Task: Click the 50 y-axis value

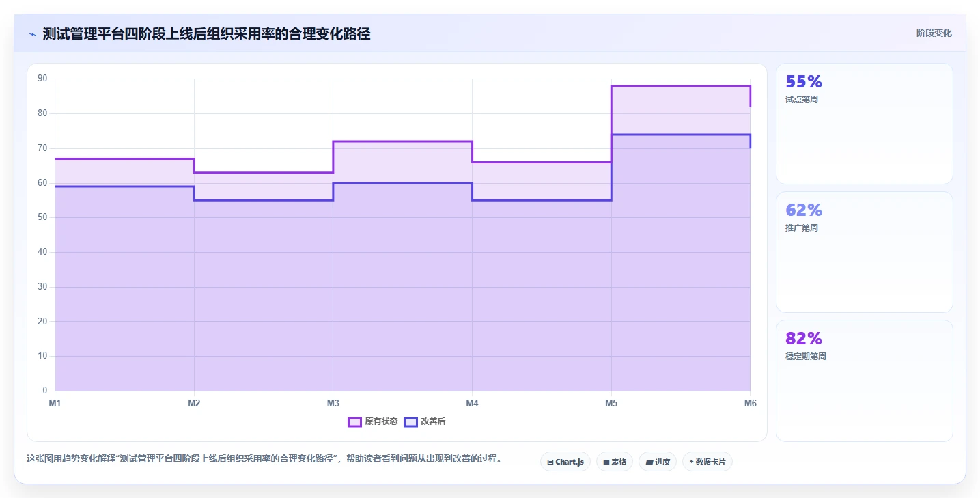Action: 42,217
